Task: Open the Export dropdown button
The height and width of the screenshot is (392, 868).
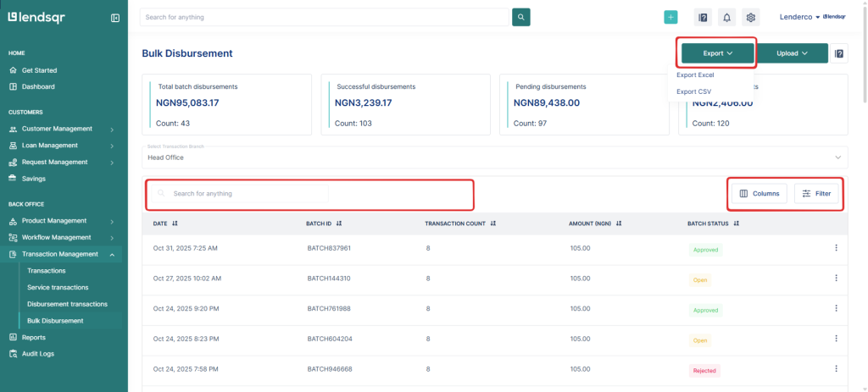Action: click(x=717, y=53)
